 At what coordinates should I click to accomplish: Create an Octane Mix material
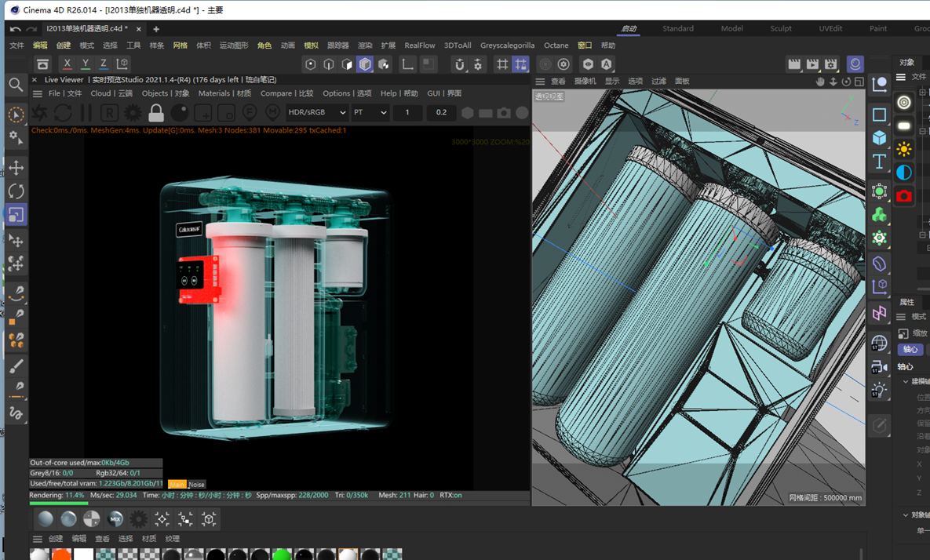[115, 519]
